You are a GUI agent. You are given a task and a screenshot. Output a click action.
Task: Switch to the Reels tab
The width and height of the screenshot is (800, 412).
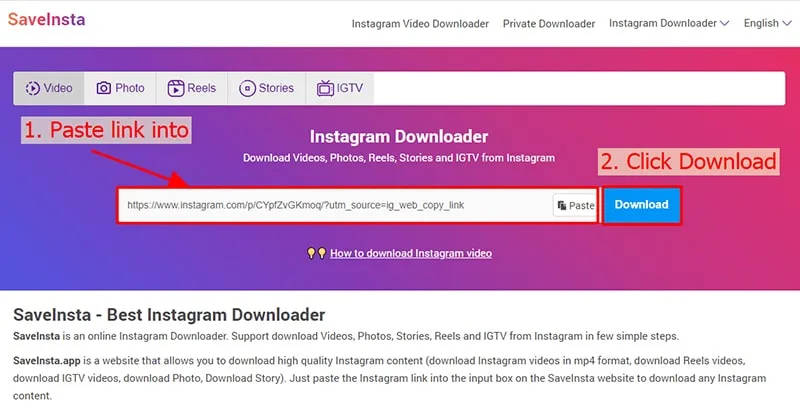click(192, 88)
